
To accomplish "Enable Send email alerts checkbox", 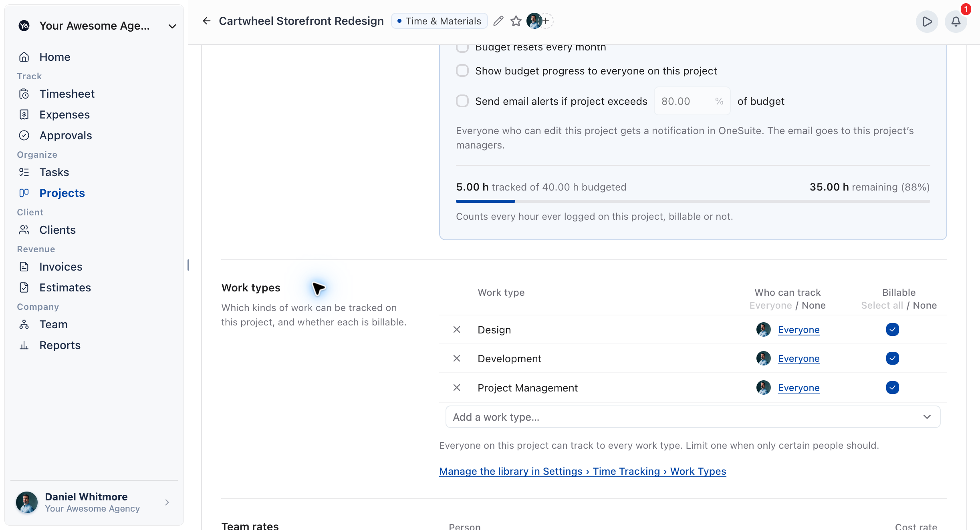I will (x=462, y=101).
